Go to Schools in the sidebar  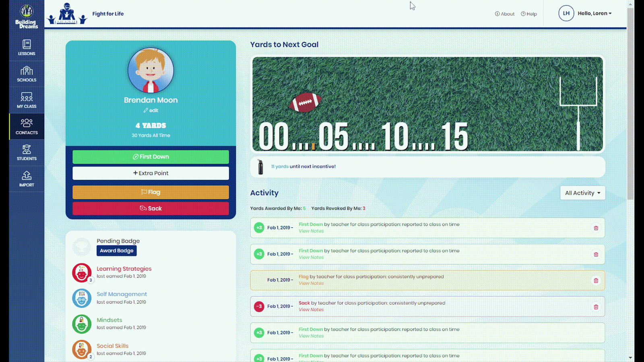[27, 74]
